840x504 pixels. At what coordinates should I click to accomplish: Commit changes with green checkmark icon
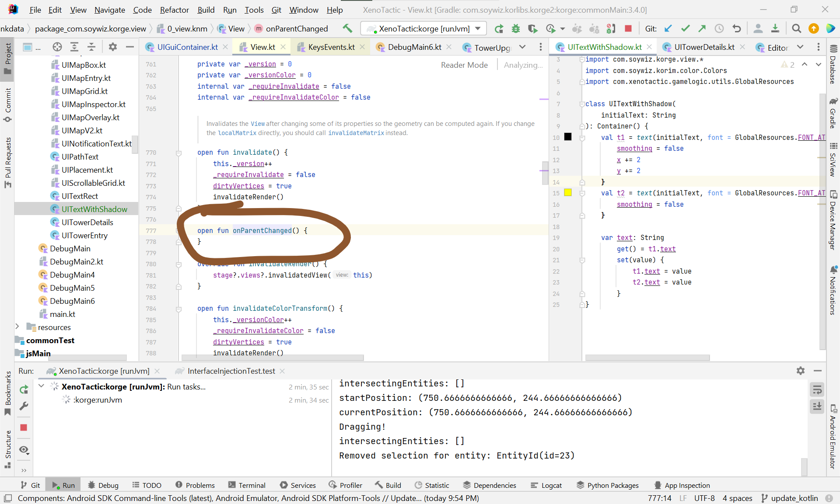tap(685, 29)
